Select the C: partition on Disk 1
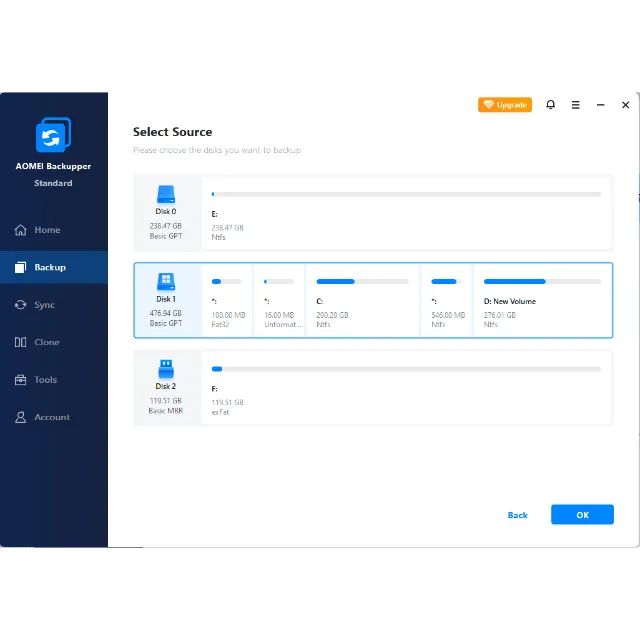 pyautogui.click(x=362, y=300)
